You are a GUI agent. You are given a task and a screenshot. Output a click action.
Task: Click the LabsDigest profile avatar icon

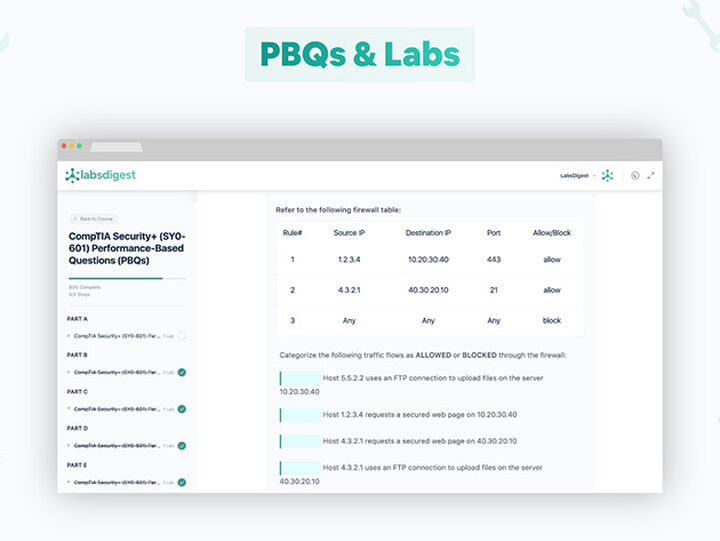(x=607, y=175)
